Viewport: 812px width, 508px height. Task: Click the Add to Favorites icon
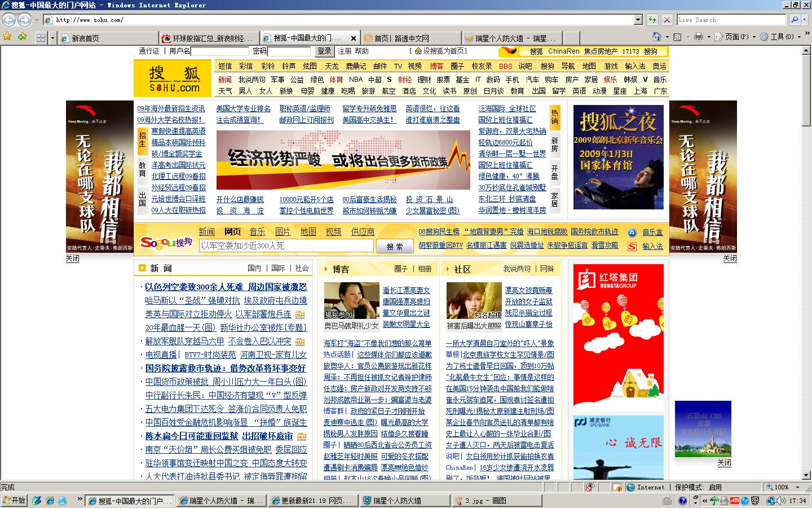22,37
